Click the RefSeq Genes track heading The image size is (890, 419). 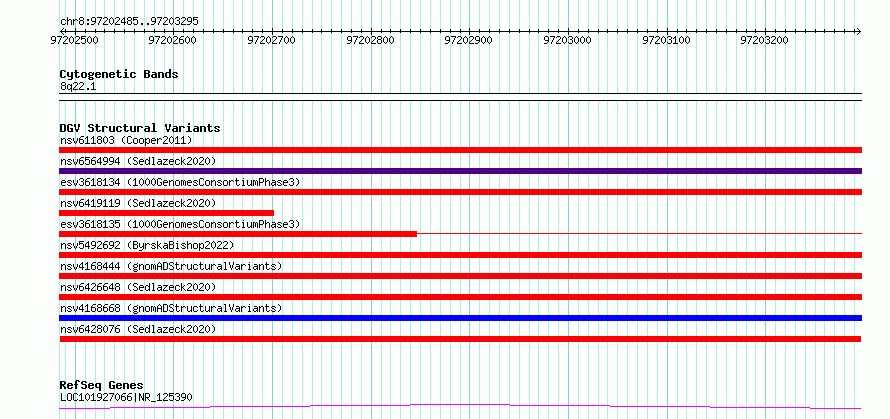pos(102,386)
